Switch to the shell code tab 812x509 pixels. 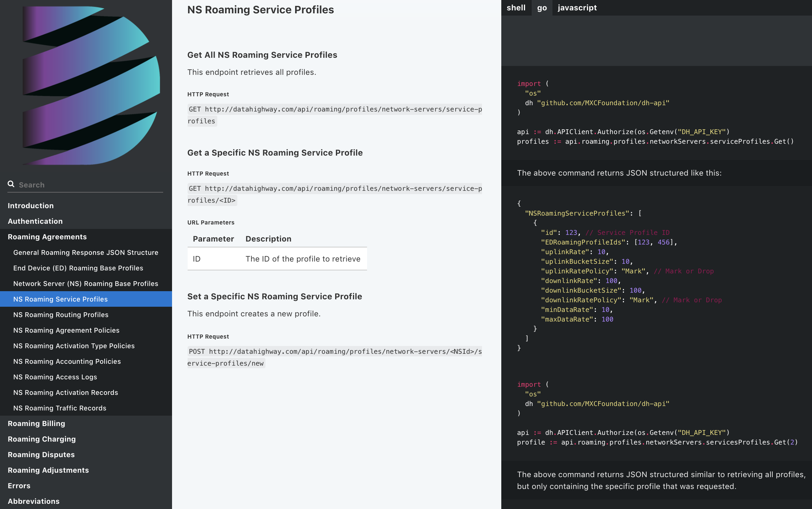pos(516,8)
